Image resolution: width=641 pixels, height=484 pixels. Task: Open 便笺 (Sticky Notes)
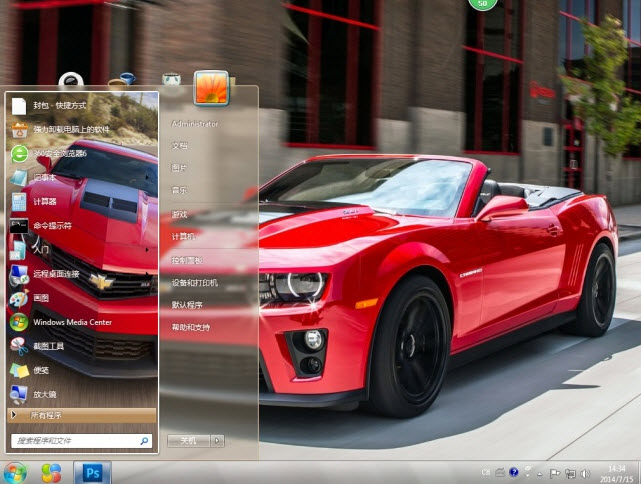pos(40,370)
